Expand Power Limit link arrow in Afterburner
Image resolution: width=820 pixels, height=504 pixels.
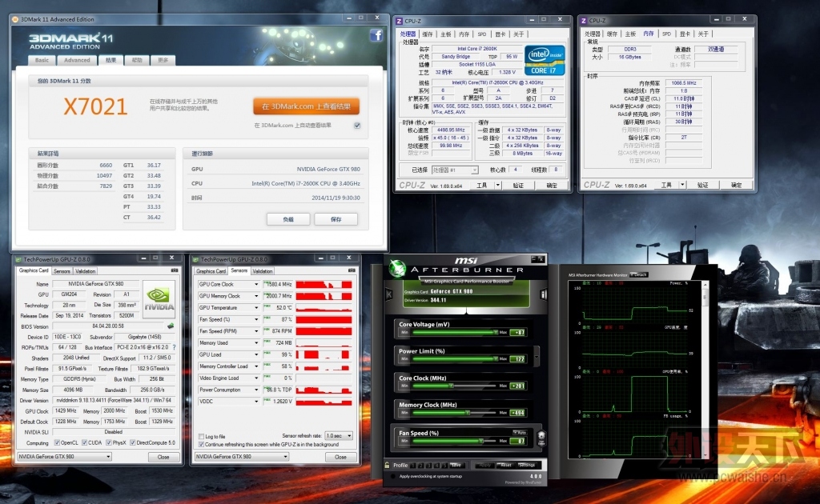click(537, 357)
